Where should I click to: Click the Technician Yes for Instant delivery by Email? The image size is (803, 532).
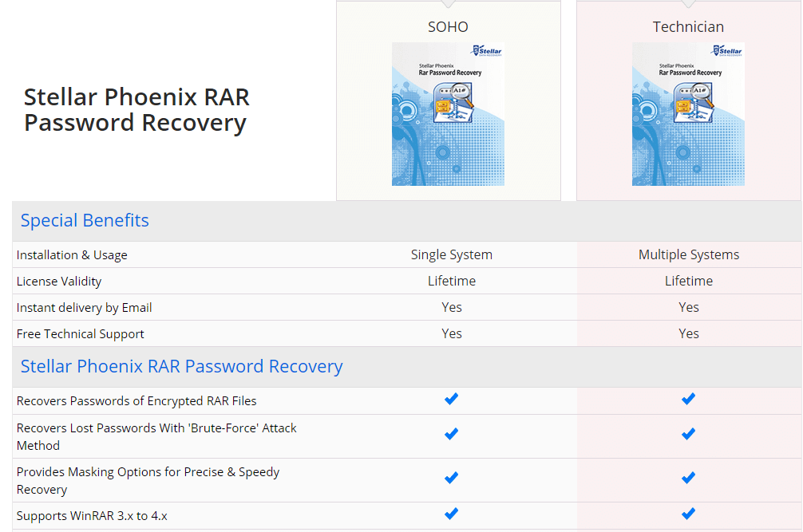click(689, 307)
